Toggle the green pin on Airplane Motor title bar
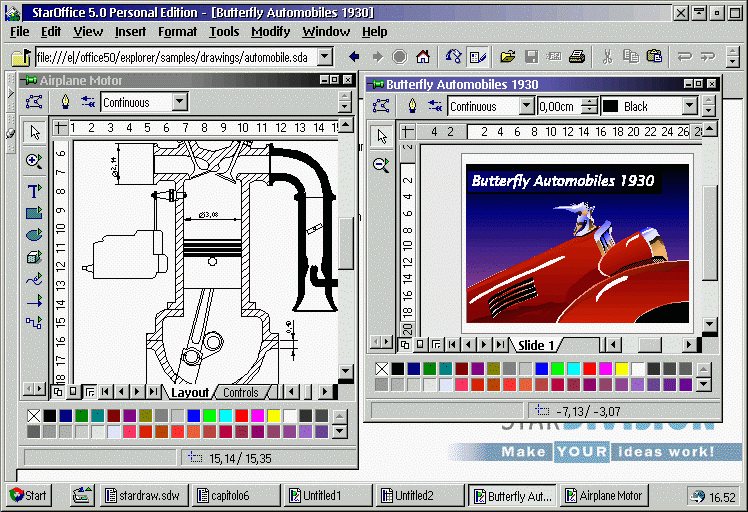Viewport: 748px width, 512px height. point(31,80)
